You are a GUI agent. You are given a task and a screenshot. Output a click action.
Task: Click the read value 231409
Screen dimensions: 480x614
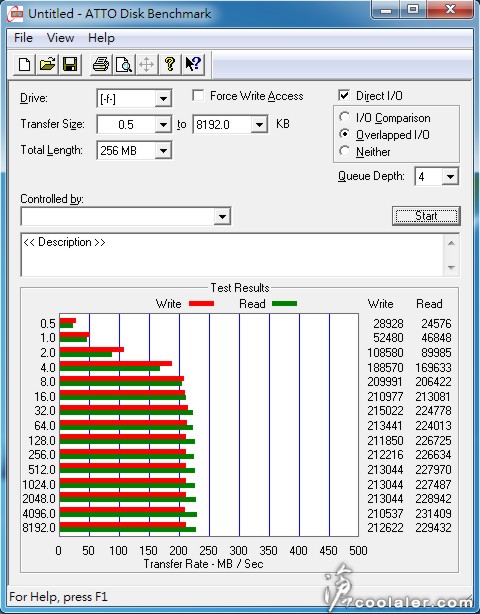(x=433, y=513)
